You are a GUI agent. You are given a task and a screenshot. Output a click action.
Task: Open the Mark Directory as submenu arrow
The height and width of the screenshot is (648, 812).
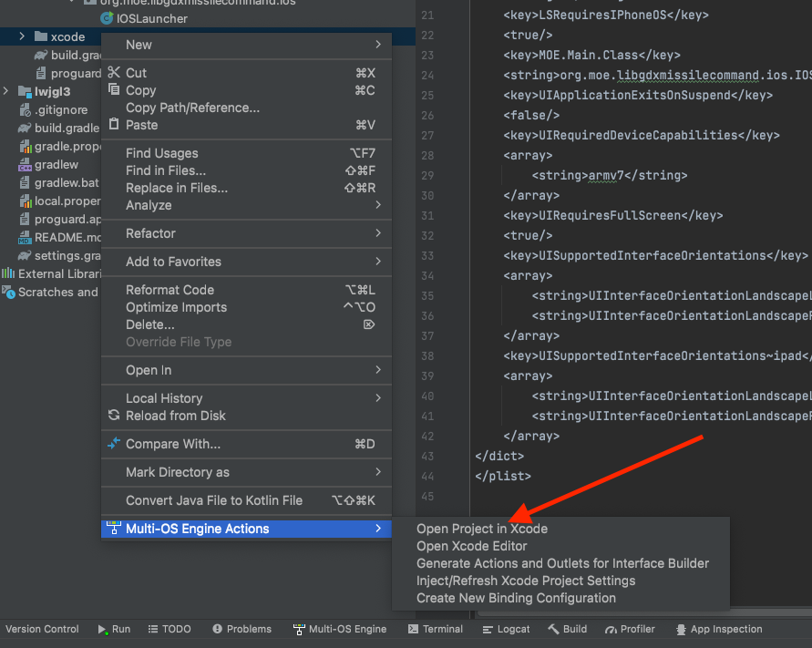(x=378, y=472)
